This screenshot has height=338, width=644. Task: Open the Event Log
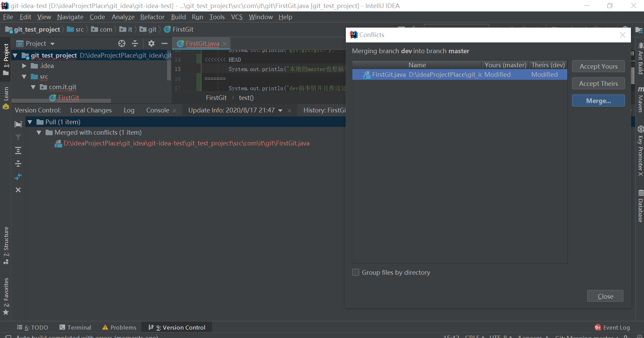(x=612, y=328)
